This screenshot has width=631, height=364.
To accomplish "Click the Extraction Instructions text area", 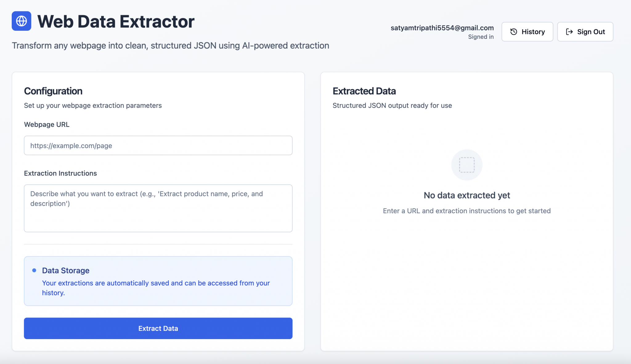I will click(158, 208).
